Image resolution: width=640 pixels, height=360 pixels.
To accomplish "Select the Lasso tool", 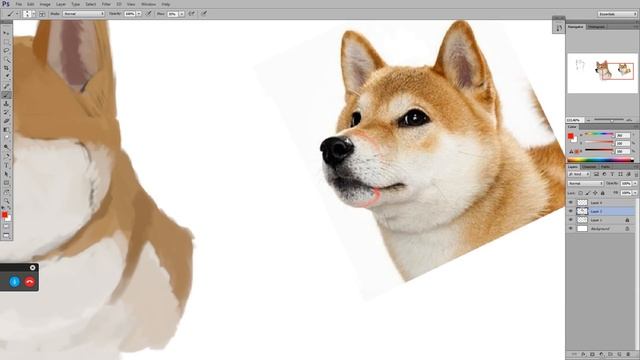I will (x=6, y=51).
